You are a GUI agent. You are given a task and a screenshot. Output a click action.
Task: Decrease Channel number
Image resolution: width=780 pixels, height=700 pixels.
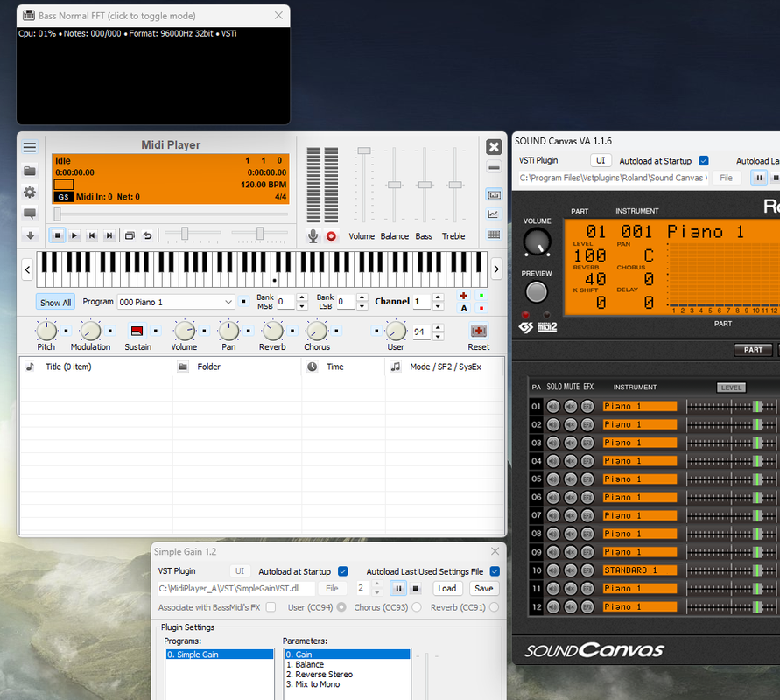(438, 306)
